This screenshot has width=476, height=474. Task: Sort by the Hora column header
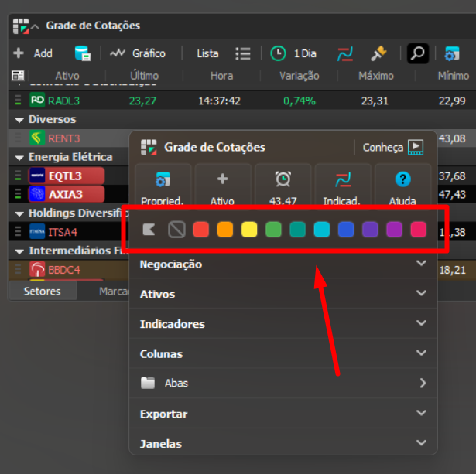[x=221, y=76]
